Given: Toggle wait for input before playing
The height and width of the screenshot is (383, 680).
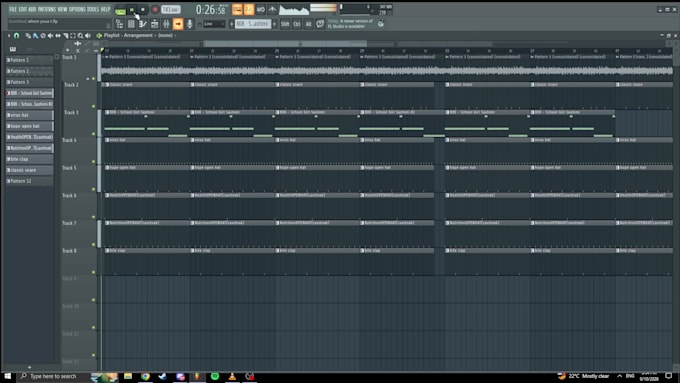Looking at the screenshot, I should (x=248, y=9).
